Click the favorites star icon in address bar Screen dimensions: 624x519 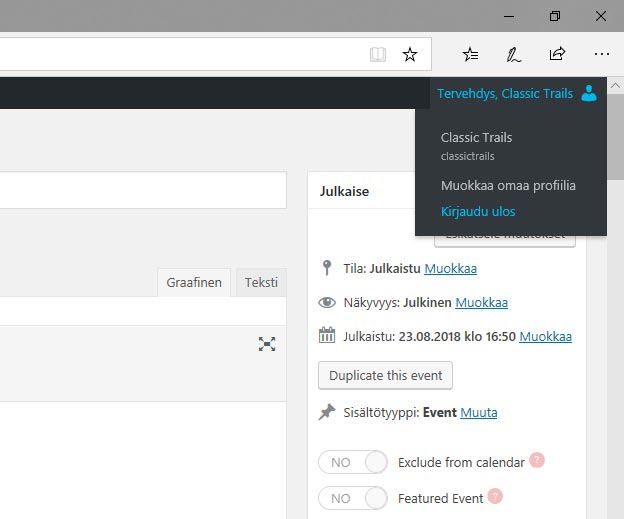coord(409,54)
